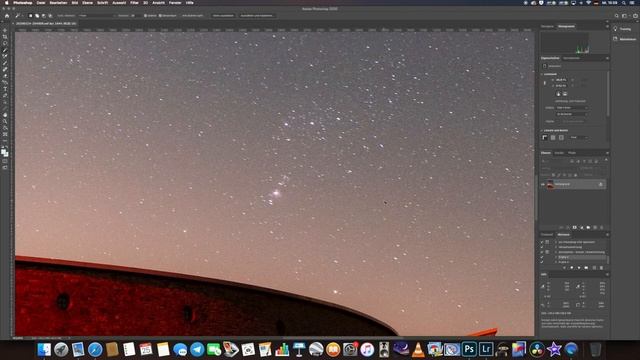
Task: Open first dropdown in Eigenschaften canvas section
Action: pyautogui.click(x=571, y=108)
